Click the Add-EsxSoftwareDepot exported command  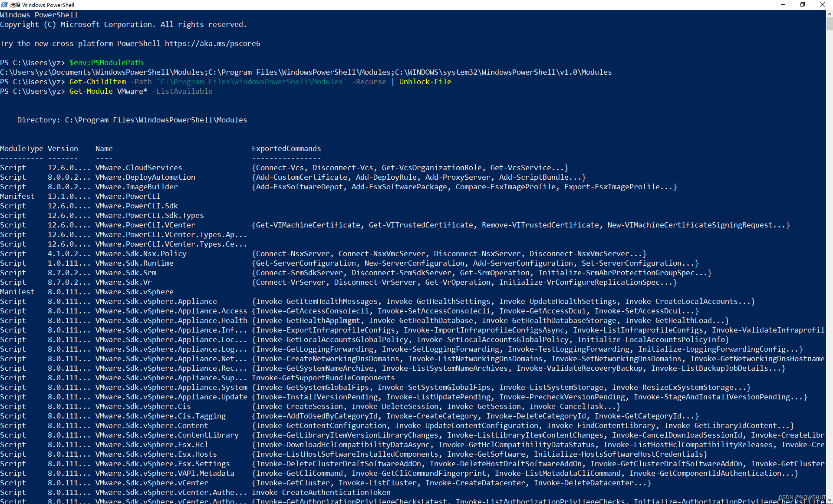pyautogui.click(x=300, y=187)
